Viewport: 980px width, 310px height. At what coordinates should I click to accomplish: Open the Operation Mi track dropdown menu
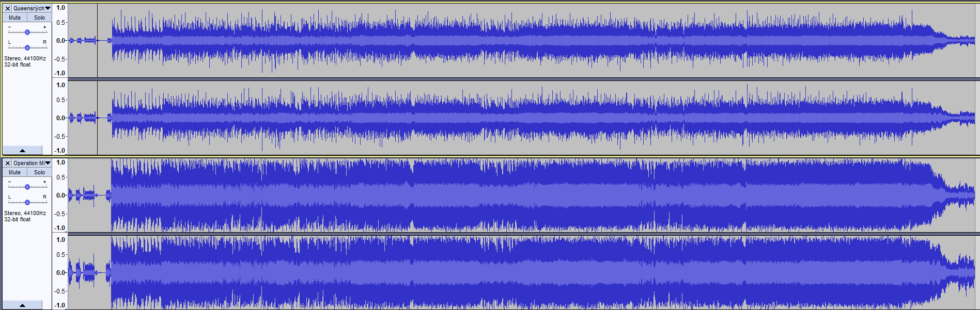[x=32, y=163]
